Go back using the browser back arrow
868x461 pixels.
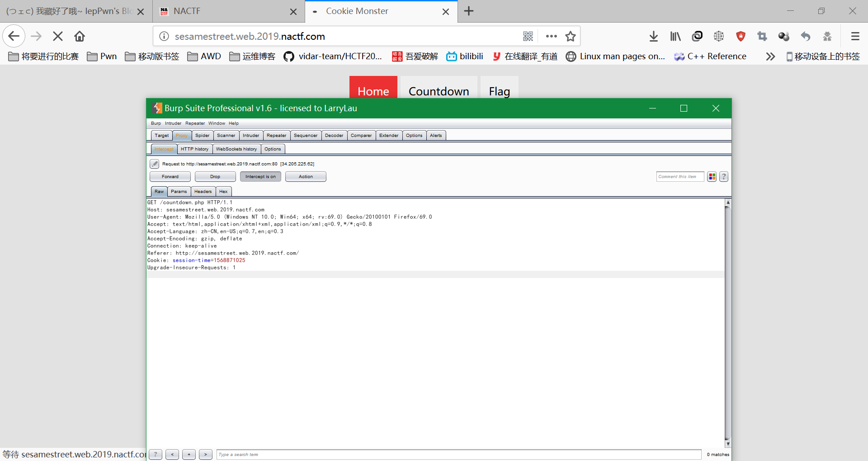14,36
